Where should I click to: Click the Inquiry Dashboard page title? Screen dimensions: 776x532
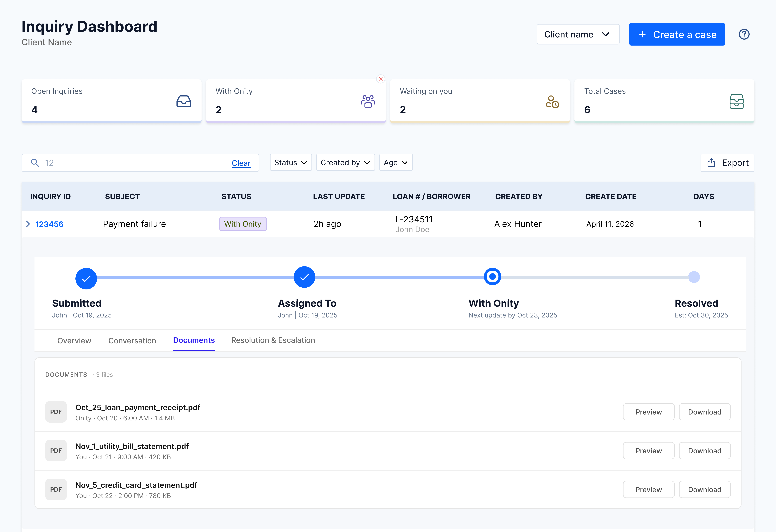click(89, 26)
